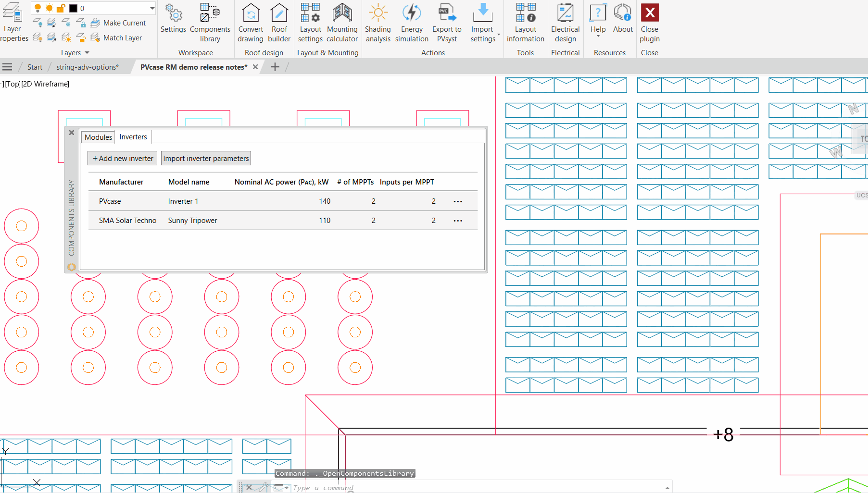Click Import inverter parameters button

coord(206,159)
